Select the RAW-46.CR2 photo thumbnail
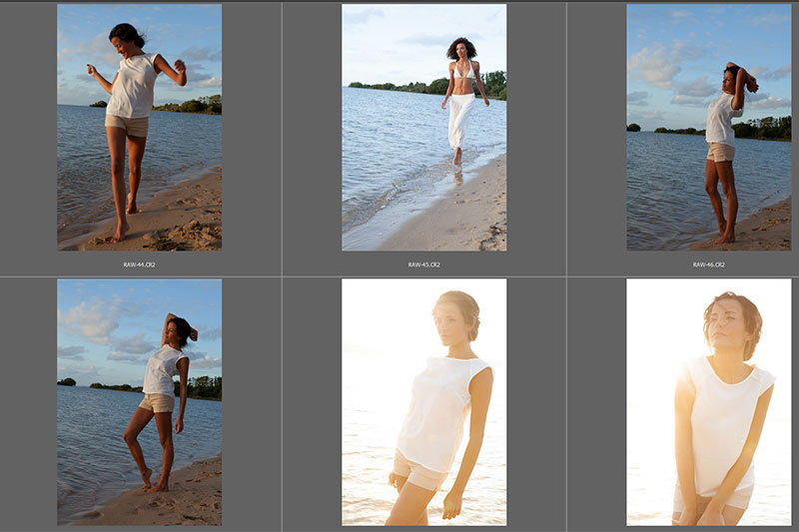This screenshot has width=799, height=532. tap(709, 128)
